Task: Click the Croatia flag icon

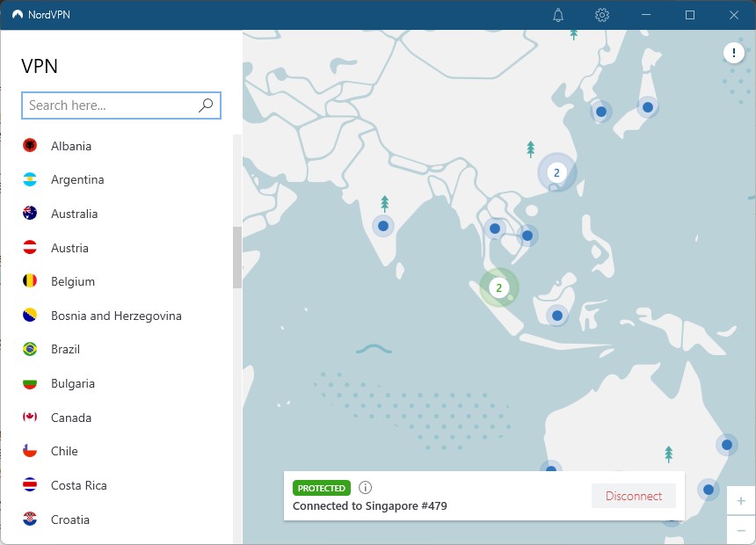Action: point(30,519)
